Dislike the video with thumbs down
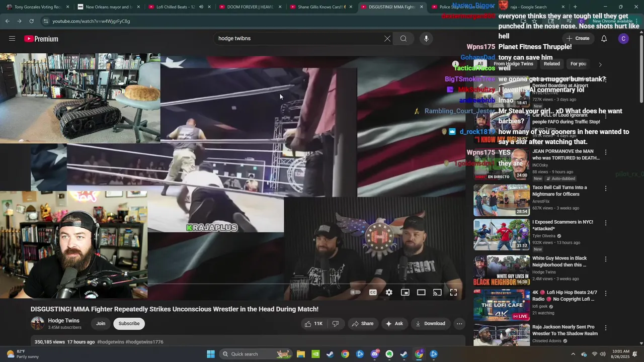Screen dimensions: 644x362 336,324
